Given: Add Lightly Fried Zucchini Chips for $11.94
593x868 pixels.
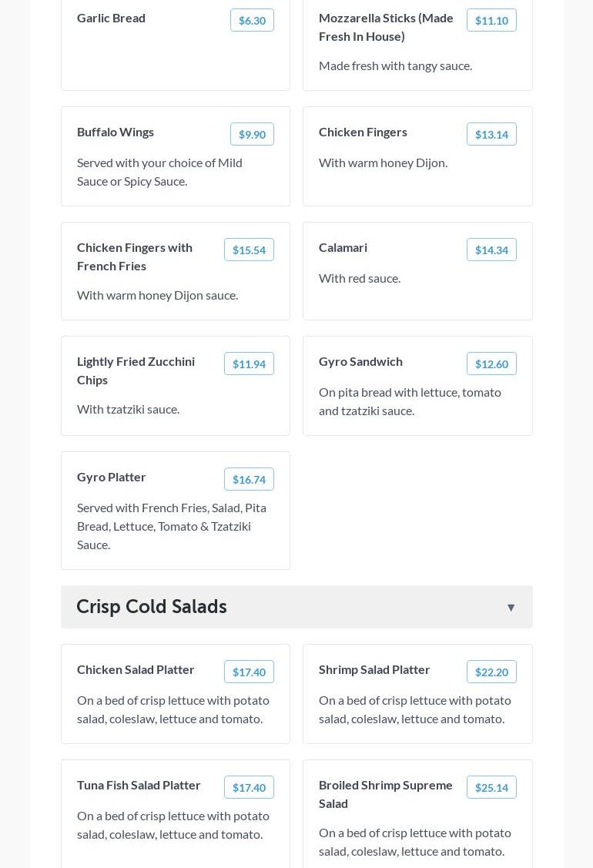Looking at the screenshot, I should pos(249,364).
